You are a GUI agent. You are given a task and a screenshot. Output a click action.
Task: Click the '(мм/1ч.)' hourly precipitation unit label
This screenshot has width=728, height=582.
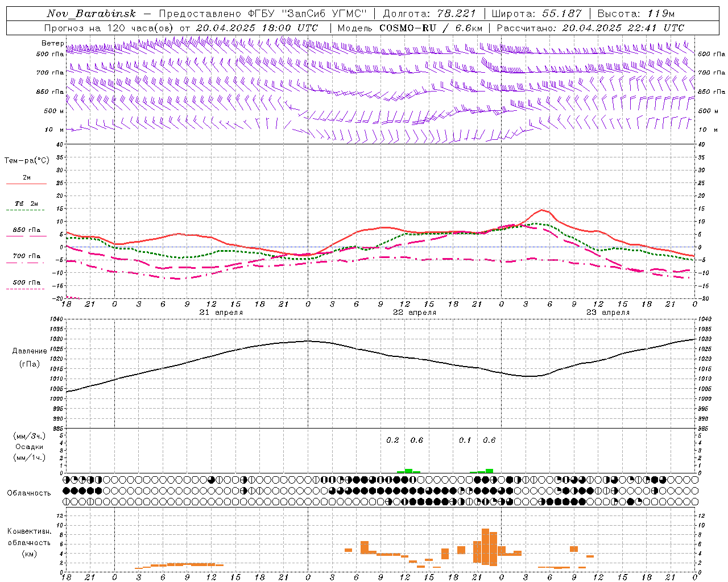click(x=30, y=458)
